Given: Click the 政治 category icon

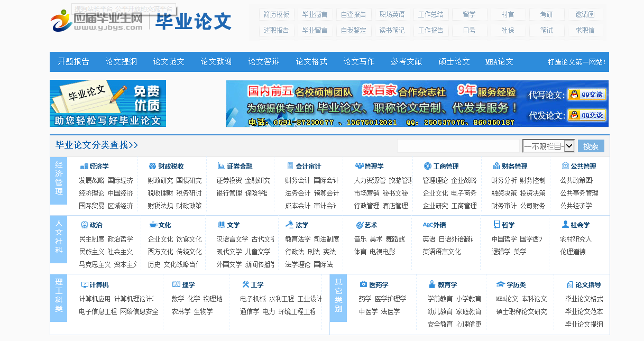Looking at the screenshot, I should point(84,225).
